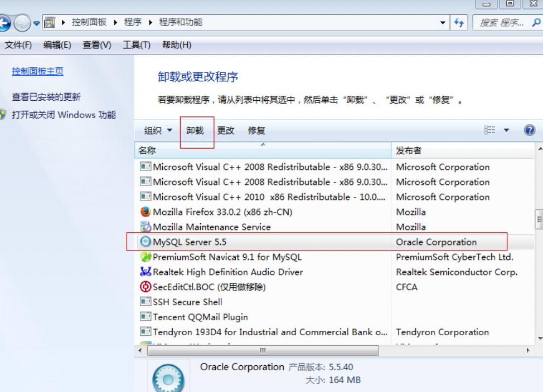The height and width of the screenshot is (392, 543).
Task: Expand the arrow after 程序 breadcrumb
Action: point(151,22)
